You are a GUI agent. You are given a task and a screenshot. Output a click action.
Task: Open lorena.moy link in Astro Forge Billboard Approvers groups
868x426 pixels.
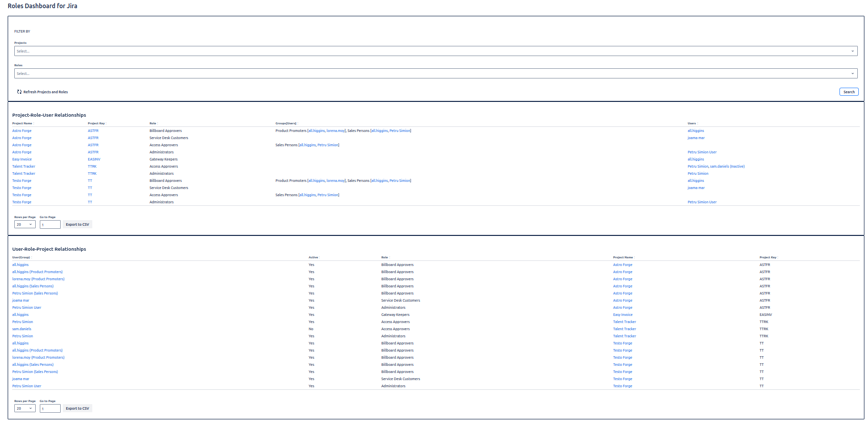(x=336, y=131)
